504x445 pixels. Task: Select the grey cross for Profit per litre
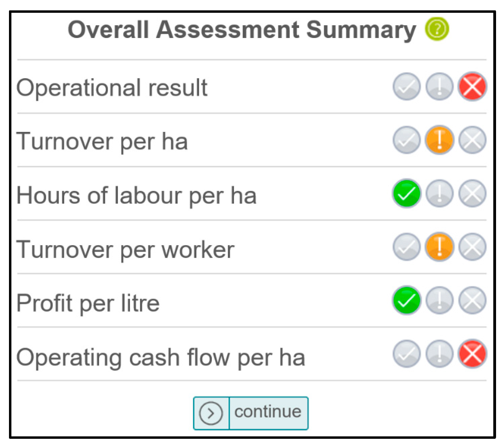point(472,300)
